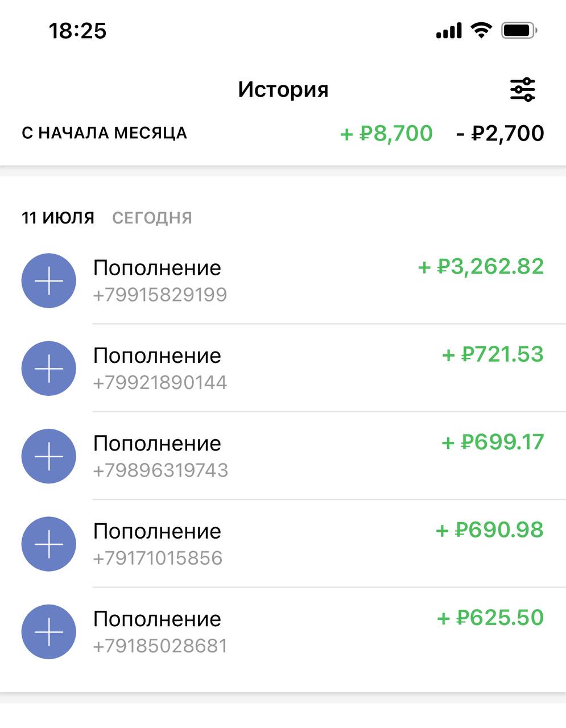Tap the plus icon for +79185028681 top-up
The image size is (566, 728).
coord(49,632)
